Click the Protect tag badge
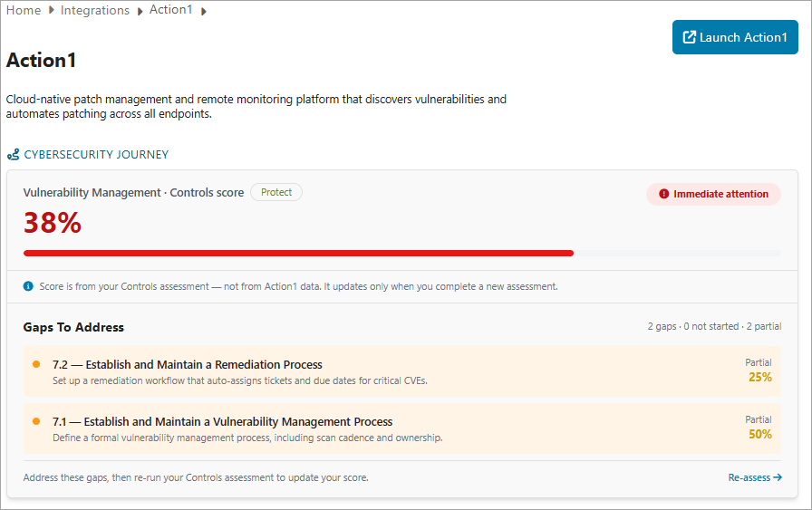812x510 pixels. [x=276, y=192]
